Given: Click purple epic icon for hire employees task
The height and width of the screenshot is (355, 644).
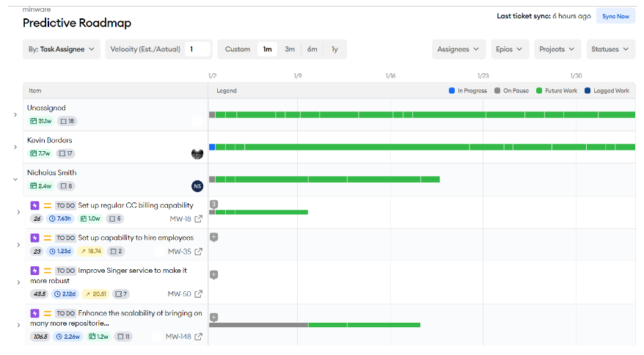Looking at the screenshot, I should pyautogui.click(x=35, y=238).
